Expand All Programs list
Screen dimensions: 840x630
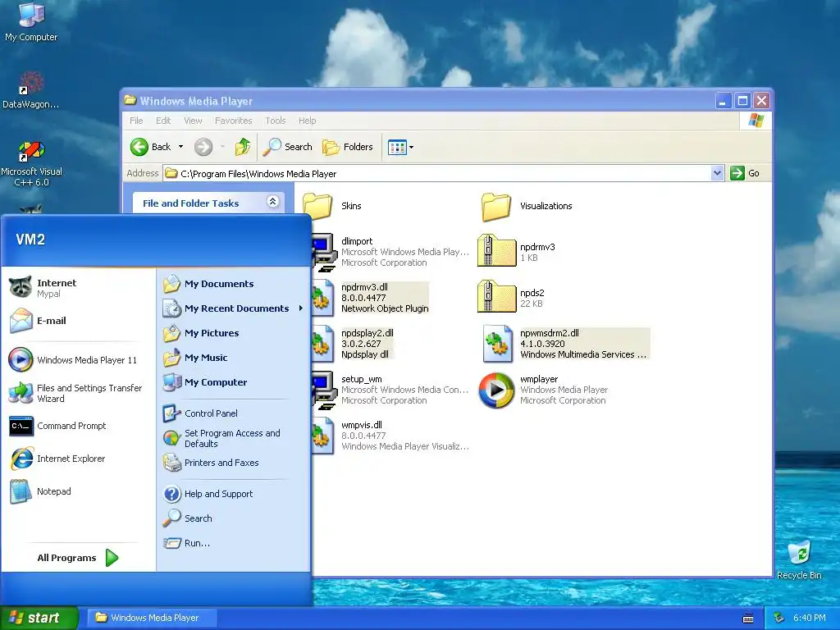[78, 558]
